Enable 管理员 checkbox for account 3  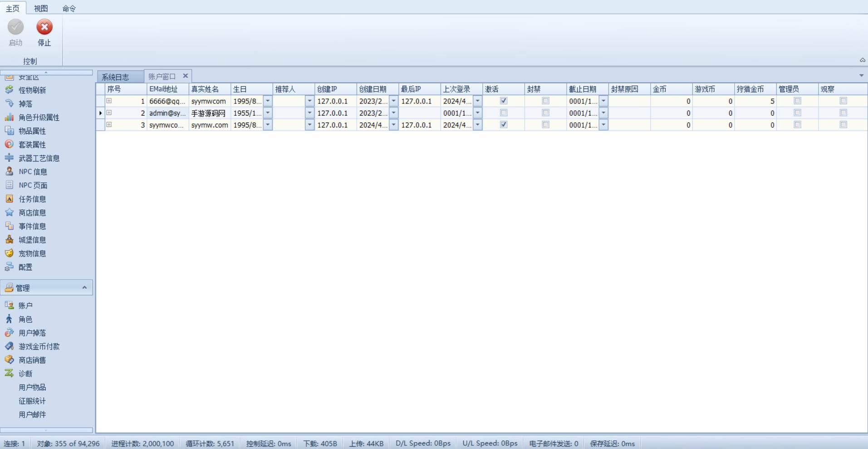(x=797, y=124)
